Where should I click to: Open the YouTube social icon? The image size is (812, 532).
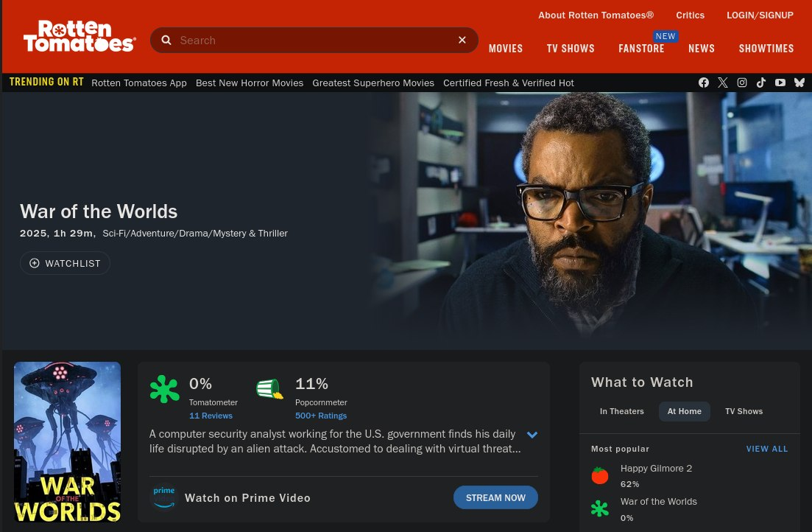(x=780, y=83)
